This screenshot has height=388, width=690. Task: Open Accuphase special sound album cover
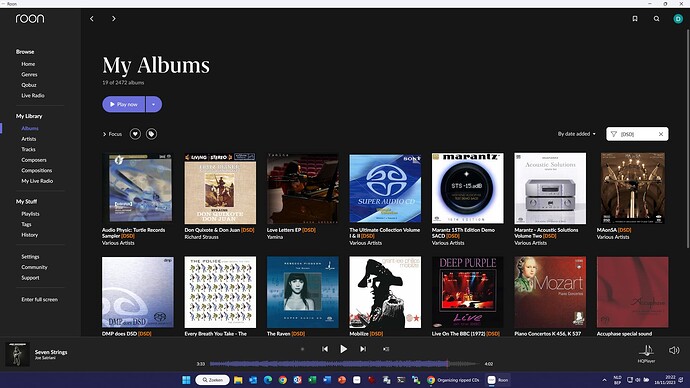point(633,293)
